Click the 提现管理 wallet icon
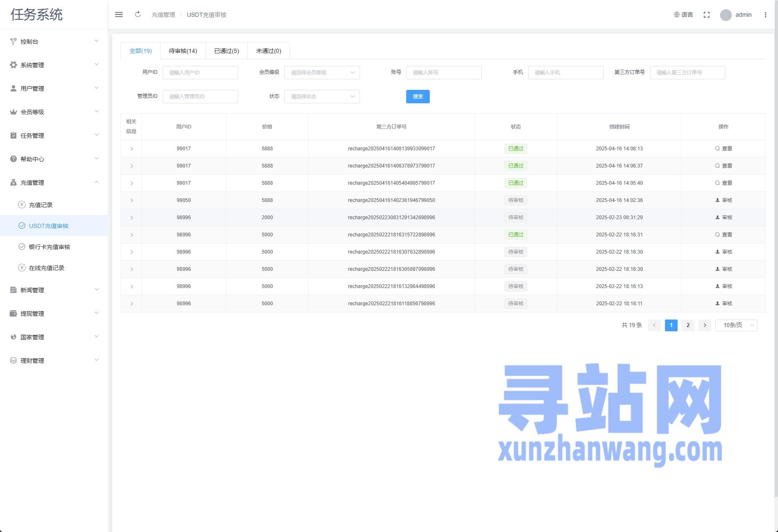The width and height of the screenshot is (778, 532). [13, 314]
